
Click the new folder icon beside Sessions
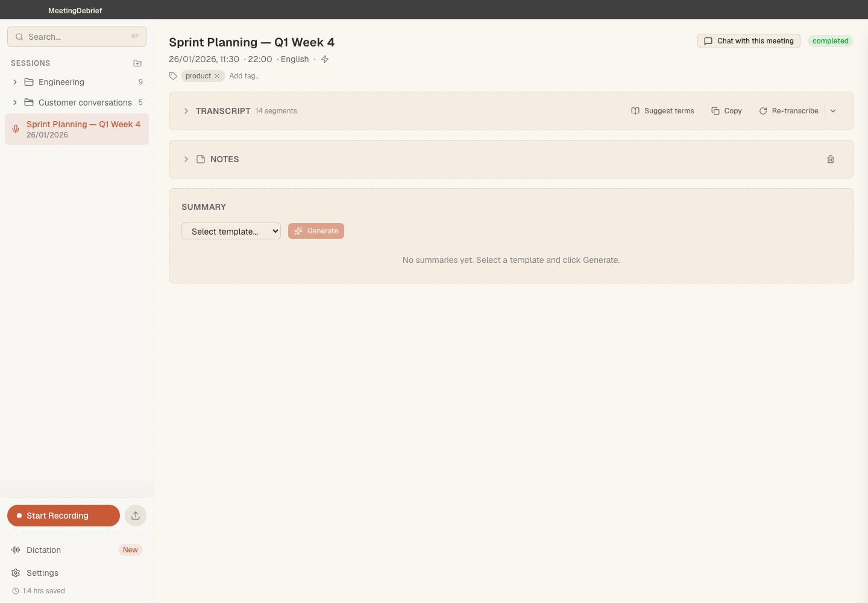click(137, 63)
